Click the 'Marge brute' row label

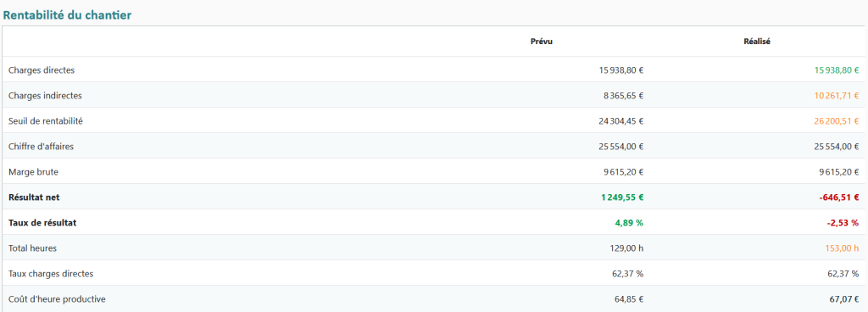coord(33,172)
